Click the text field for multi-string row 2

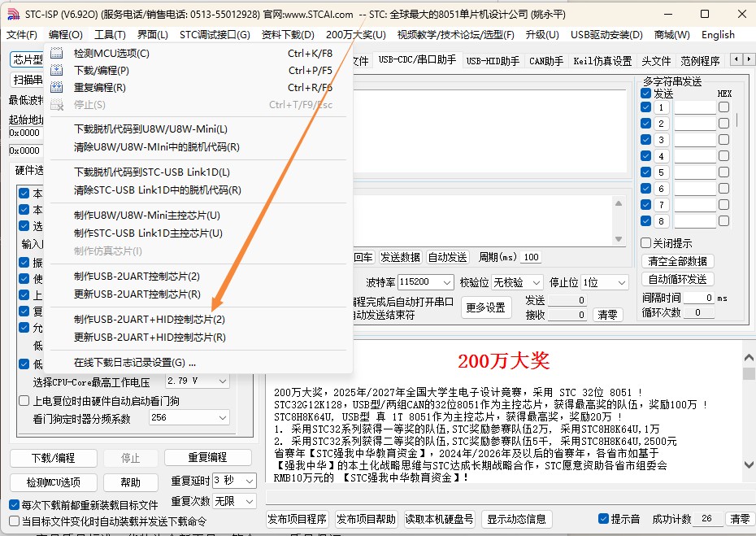pyautogui.click(x=695, y=124)
